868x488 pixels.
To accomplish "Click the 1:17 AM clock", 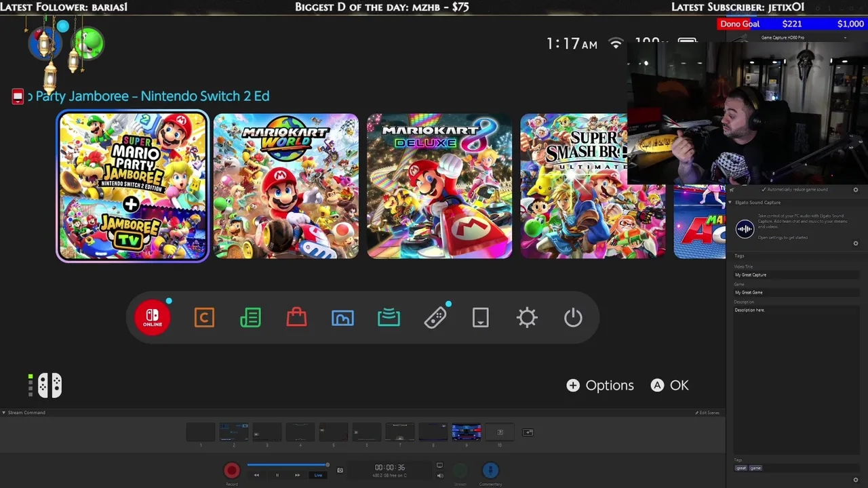I will (572, 44).
